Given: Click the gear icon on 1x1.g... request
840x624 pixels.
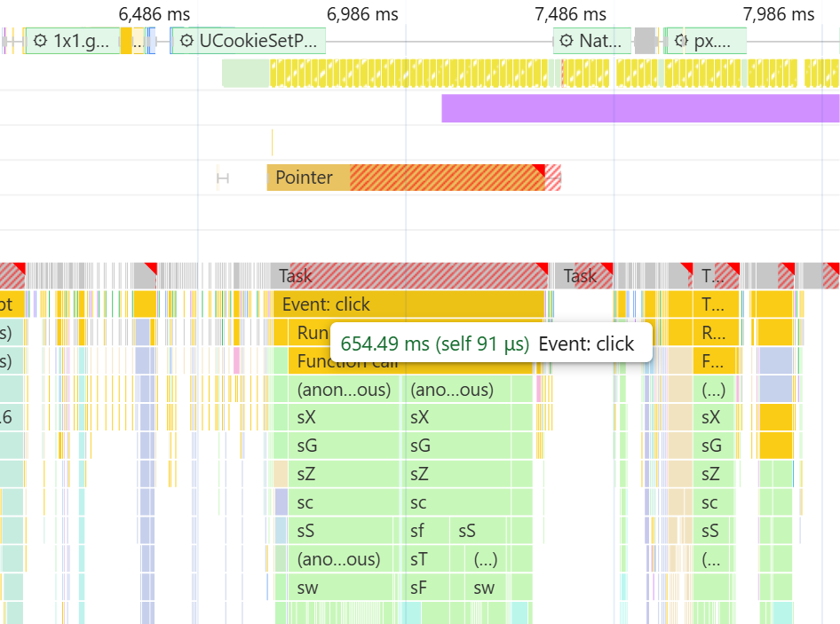Looking at the screenshot, I should point(40,41).
